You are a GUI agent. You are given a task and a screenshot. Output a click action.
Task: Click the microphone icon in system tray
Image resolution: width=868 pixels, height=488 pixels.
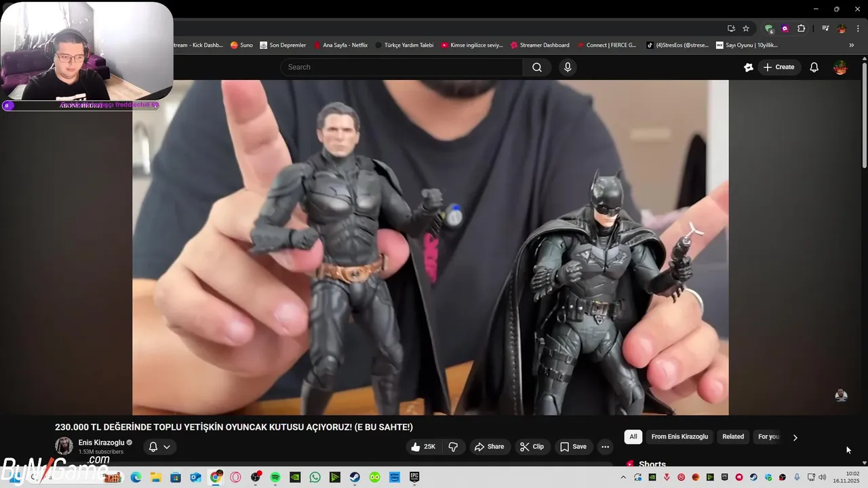tap(797, 477)
